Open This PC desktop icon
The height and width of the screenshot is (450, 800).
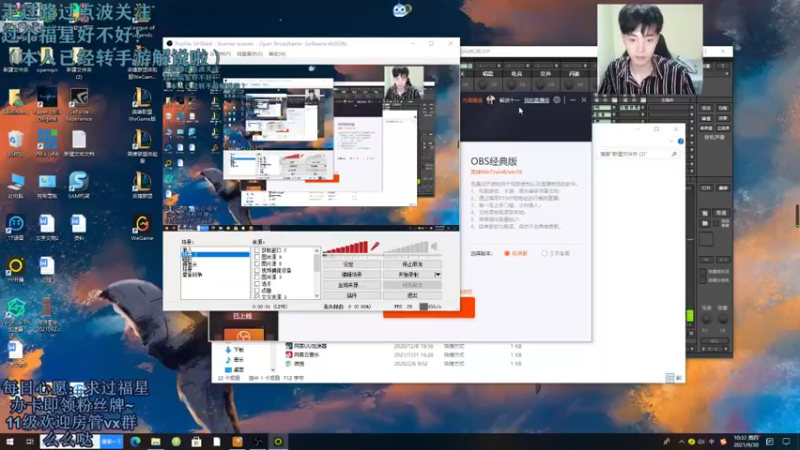tap(16, 186)
